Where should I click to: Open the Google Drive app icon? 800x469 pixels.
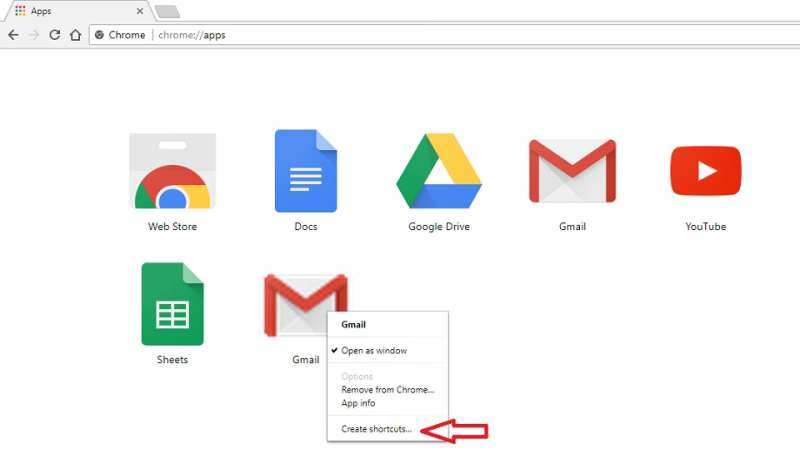[x=438, y=171]
